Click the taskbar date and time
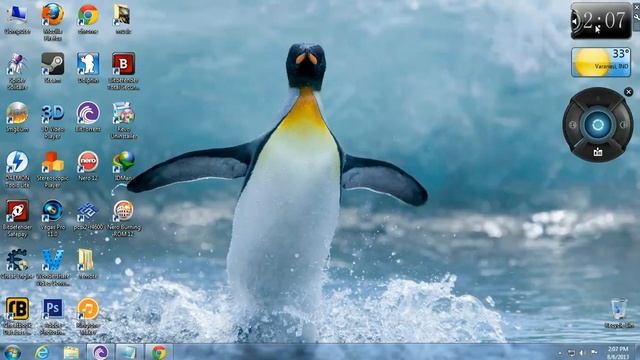Image resolution: width=640 pixels, height=360 pixels. click(618, 353)
